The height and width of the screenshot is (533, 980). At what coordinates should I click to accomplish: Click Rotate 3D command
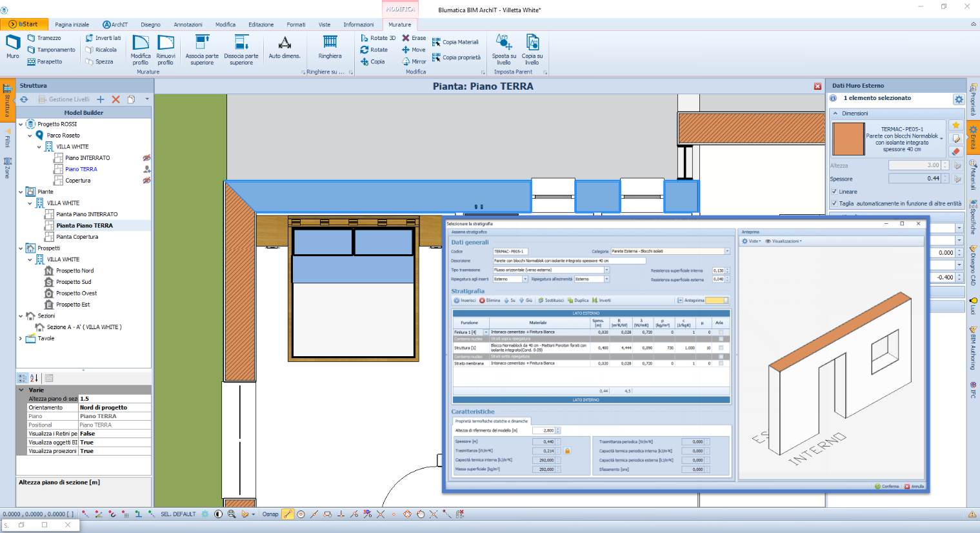(x=378, y=38)
